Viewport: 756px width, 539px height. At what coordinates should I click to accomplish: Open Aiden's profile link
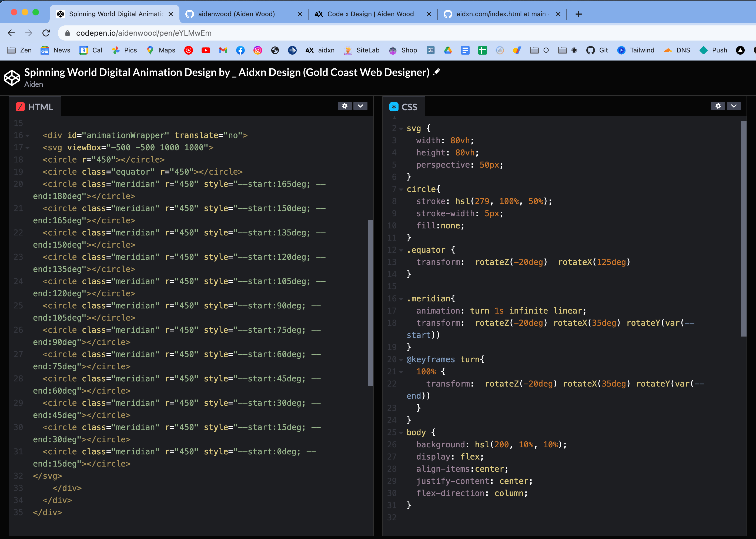click(34, 84)
